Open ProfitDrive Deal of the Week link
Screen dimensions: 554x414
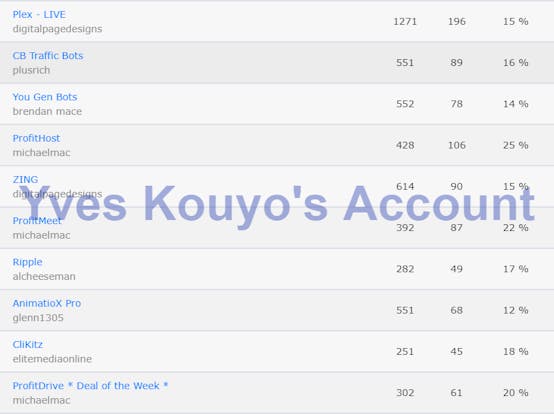click(90, 386)
